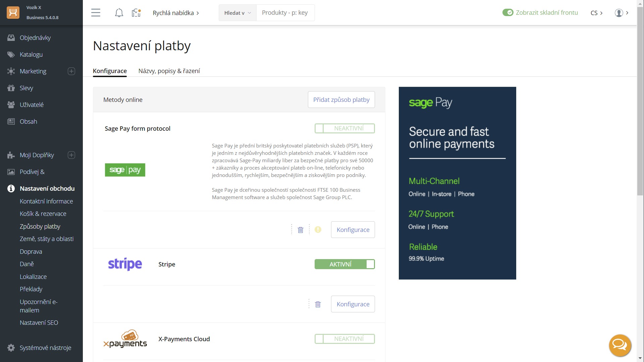Open Kontaktní informace submenu item
This screenshot has width=644, height=362.
tap(46, 201)
